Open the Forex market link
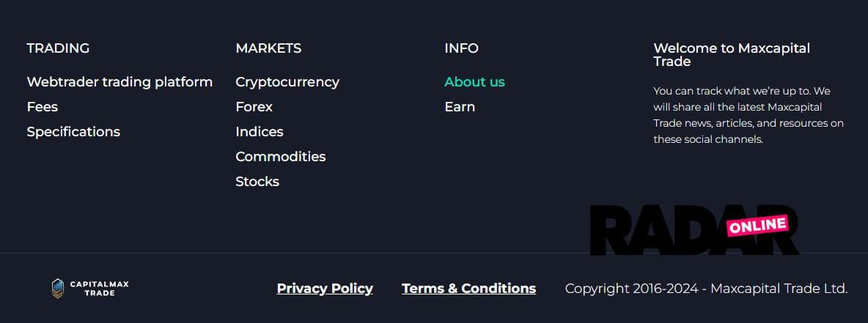 pos(254,107)
